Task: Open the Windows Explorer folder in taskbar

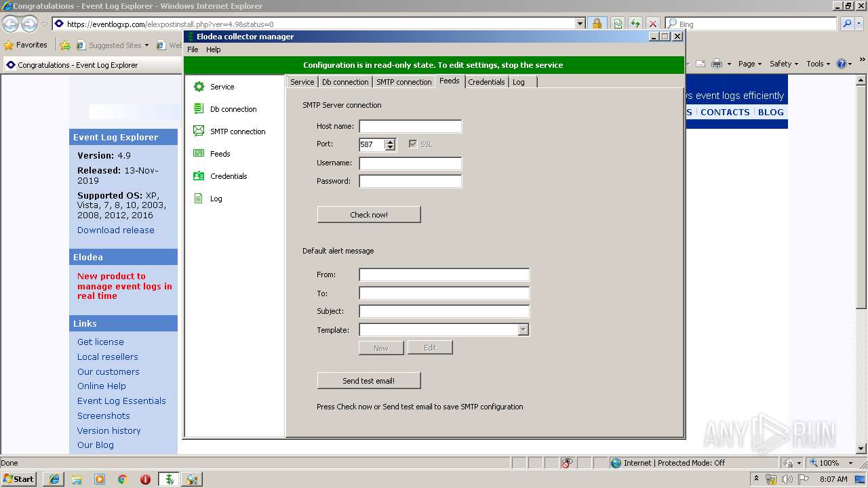Action: point(77,479)
